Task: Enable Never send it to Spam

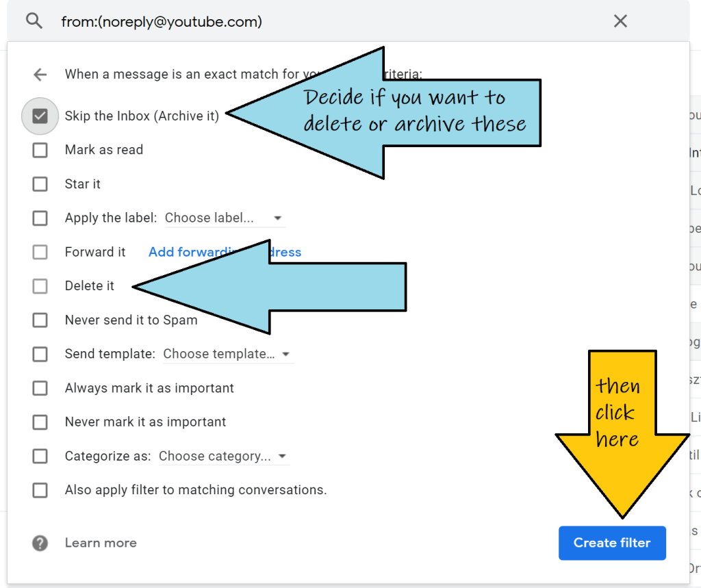Action: click(x=40, y=320)
